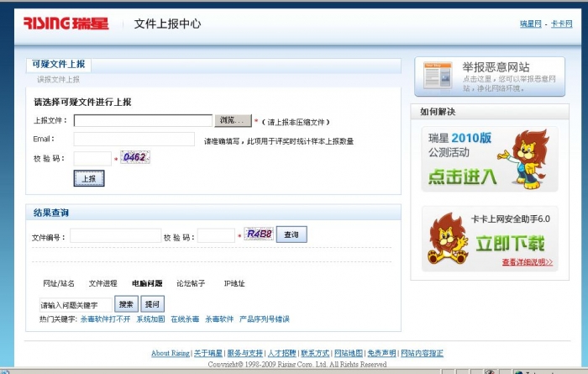Open the 网站地图 footer link
The width and height of the screenshot is (588, 374).
pyautogui.click(x=349, y=353)
